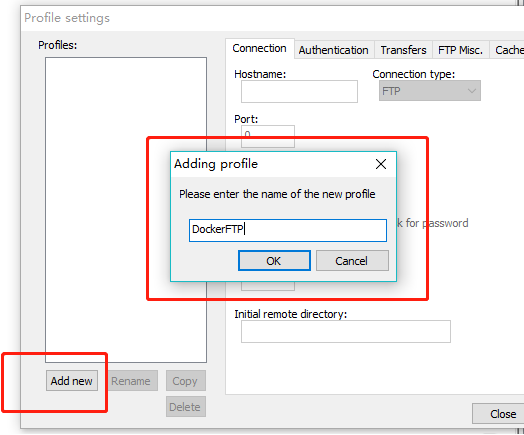
Task: Close the Adding profile dialog
Action: [x=381, y=164]
